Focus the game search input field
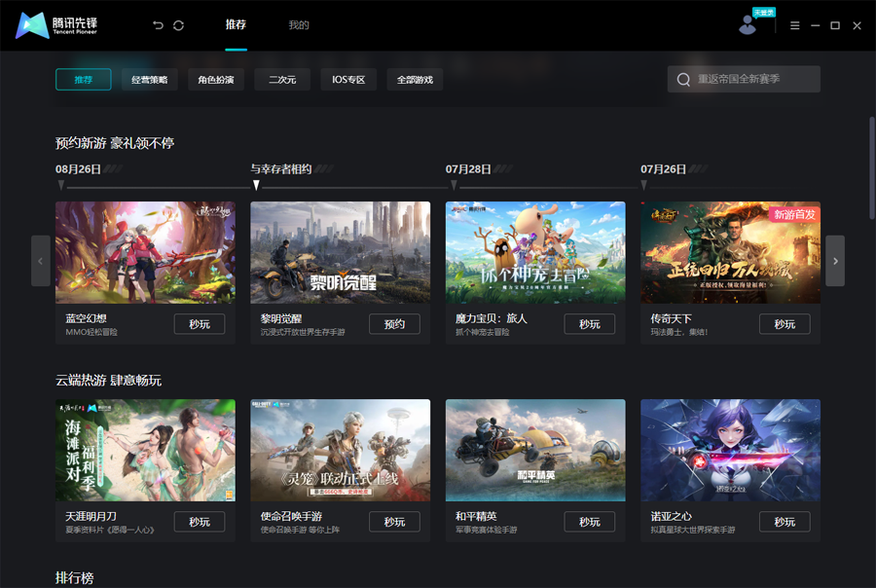Screen dimensions: 876x588 point(744,79)
